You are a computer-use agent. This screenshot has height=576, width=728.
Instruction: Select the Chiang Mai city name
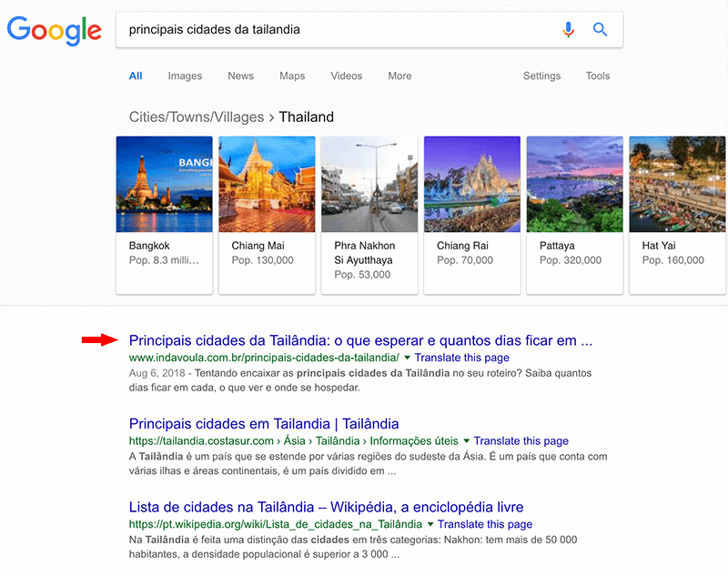pyautogui.click(x=258, y=246)
